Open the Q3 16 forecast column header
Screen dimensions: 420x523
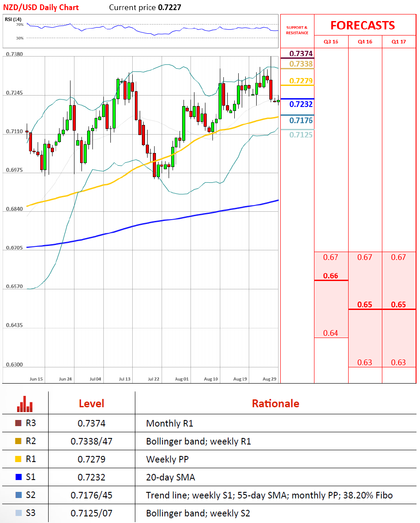pyautogui.click(x=331, y=42)
